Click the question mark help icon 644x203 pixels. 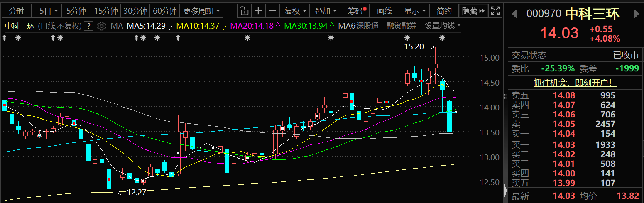click(88, 26)
